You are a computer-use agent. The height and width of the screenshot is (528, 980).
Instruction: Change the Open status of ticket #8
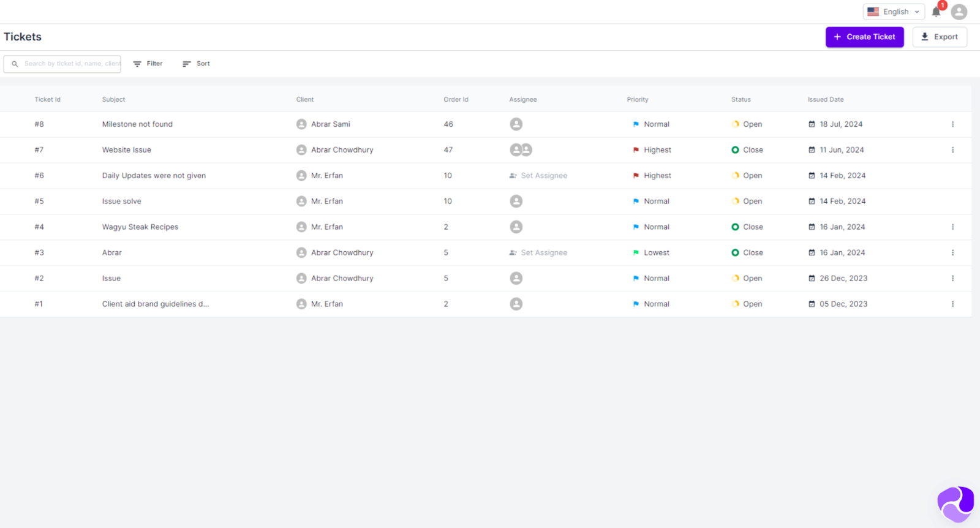coord(747,124)
